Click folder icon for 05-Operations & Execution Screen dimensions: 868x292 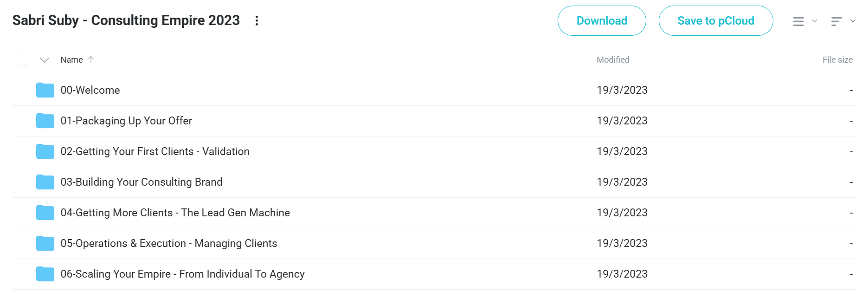click(x=45, y=243)
